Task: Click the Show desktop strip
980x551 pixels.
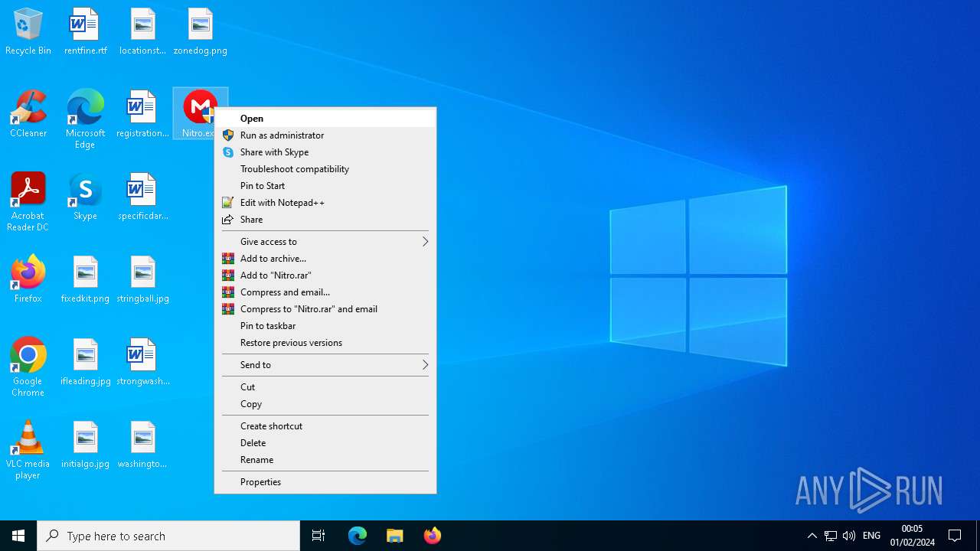Action: coord(978,536)
